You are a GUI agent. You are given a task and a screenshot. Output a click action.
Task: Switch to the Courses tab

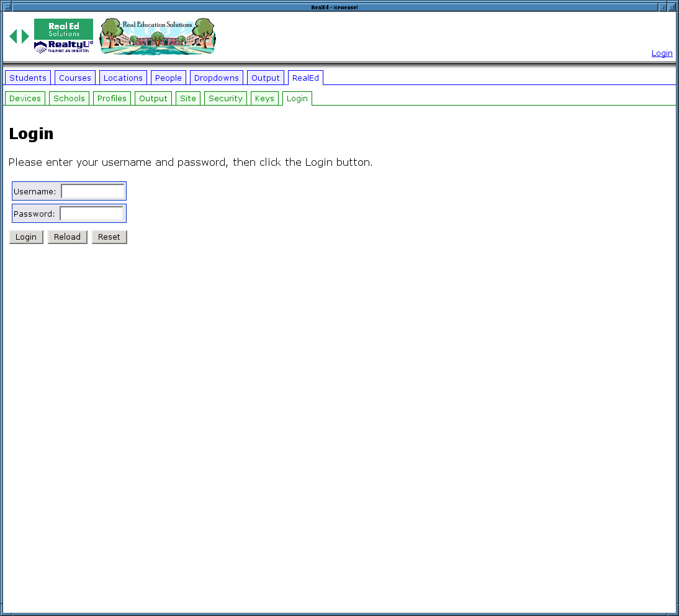(75, 78)
